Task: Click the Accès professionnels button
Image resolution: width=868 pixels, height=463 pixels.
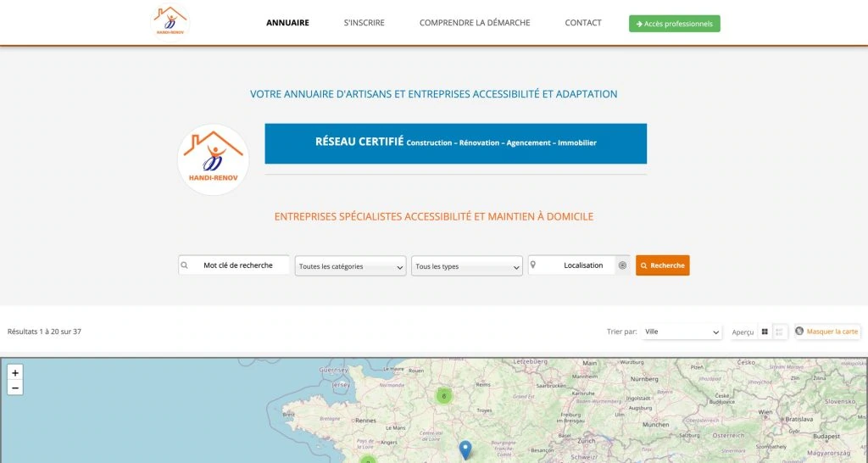Action: point(674,24)
